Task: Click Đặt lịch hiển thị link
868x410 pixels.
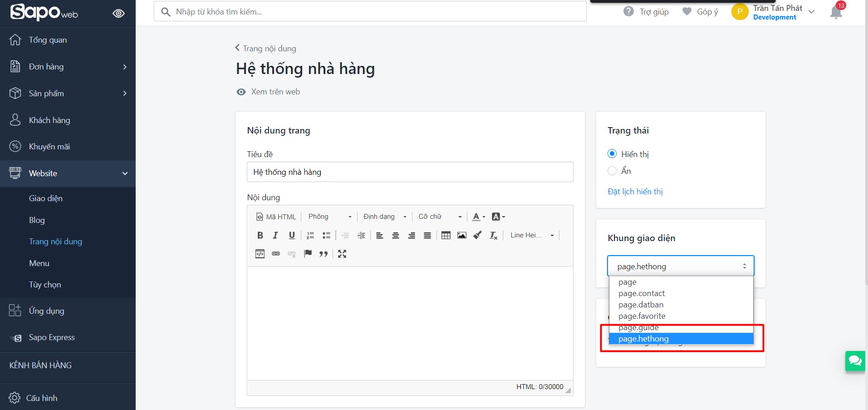Action: click(x=635, y=192)
